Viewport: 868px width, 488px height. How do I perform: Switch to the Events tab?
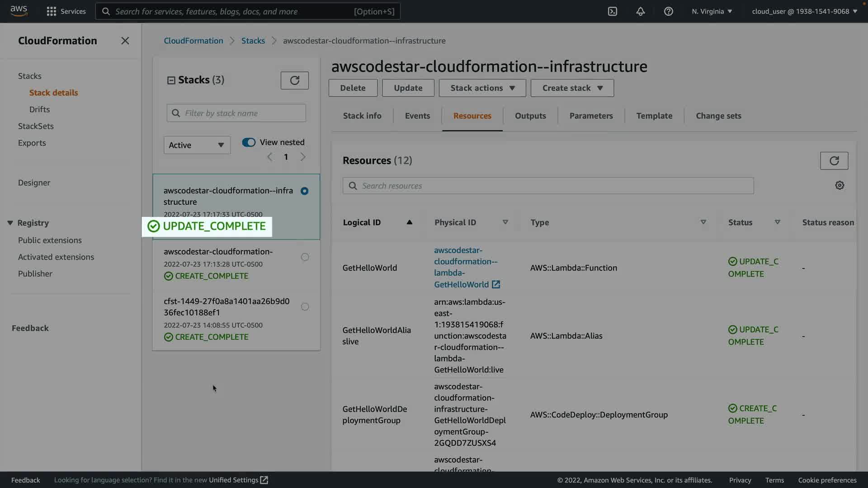[x=417, y=116]
